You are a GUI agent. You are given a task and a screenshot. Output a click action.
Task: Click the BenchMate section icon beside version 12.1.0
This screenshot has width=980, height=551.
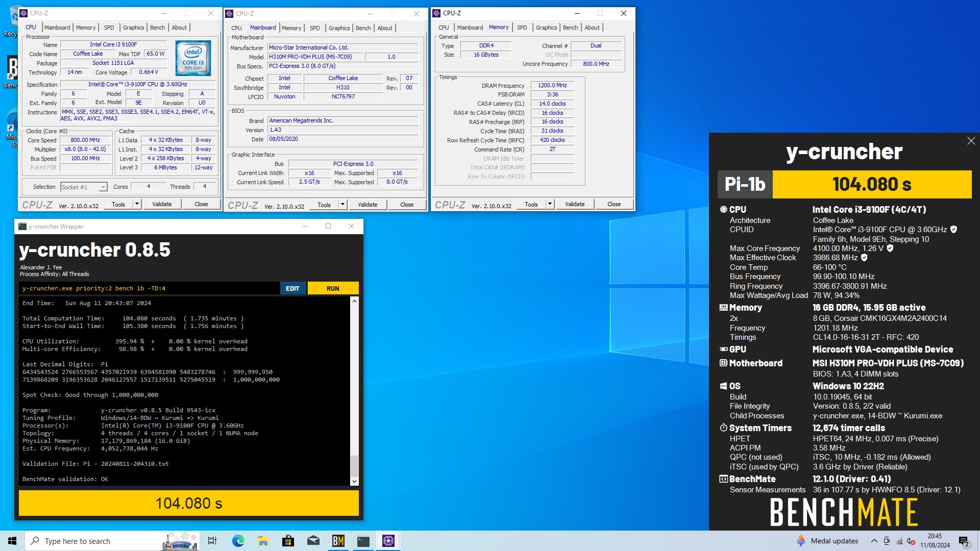point(723,479)
